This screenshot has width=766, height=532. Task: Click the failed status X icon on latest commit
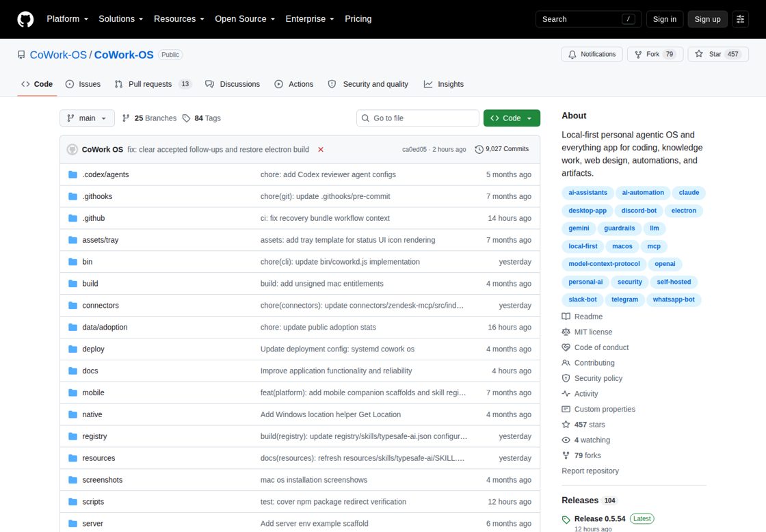(x=321, y=150)
